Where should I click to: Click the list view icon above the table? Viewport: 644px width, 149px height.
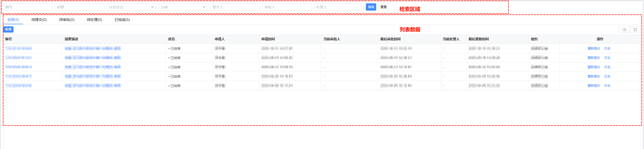click(624, 30)
